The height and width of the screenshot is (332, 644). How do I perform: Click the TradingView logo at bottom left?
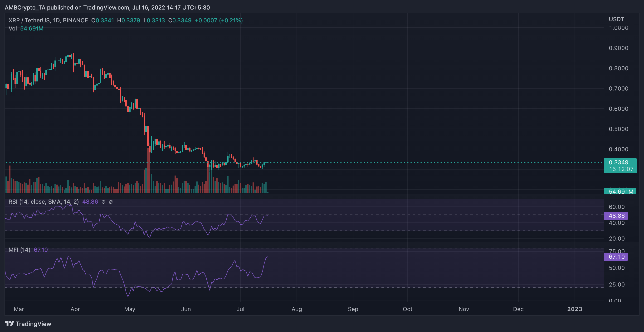click(10, 323)
